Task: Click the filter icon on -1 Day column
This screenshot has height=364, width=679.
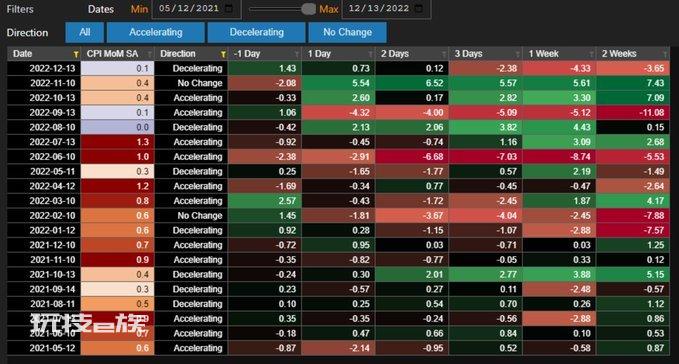Action: tap(297, 54)
